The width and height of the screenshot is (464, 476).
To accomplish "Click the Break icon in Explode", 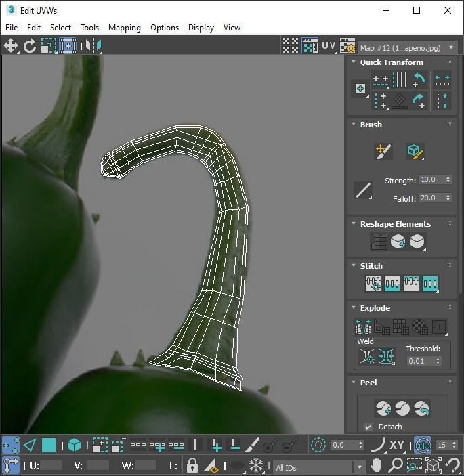I will pos(363,326).
